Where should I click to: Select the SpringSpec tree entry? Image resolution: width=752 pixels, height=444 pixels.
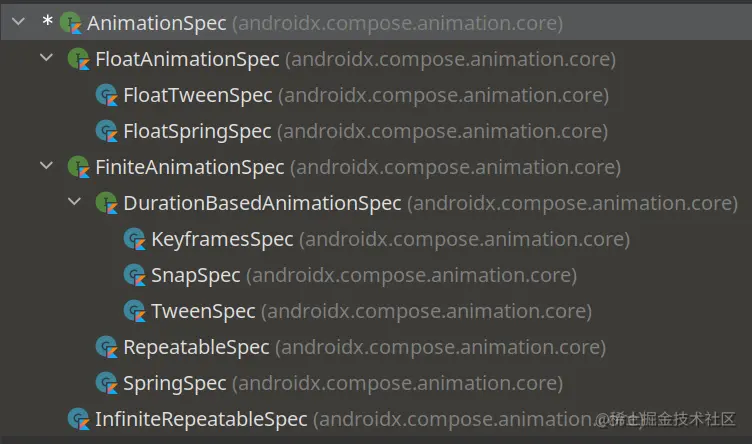(x=175, y=383)
